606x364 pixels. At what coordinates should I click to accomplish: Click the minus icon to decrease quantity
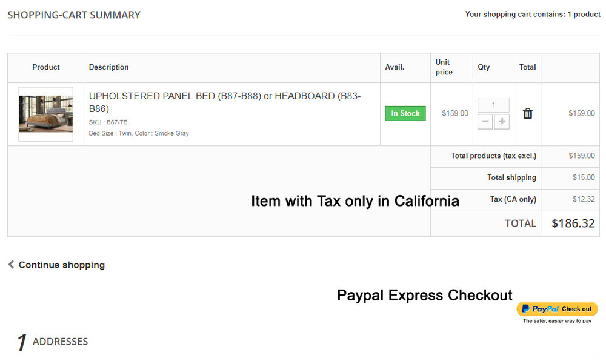coord(485,122)
